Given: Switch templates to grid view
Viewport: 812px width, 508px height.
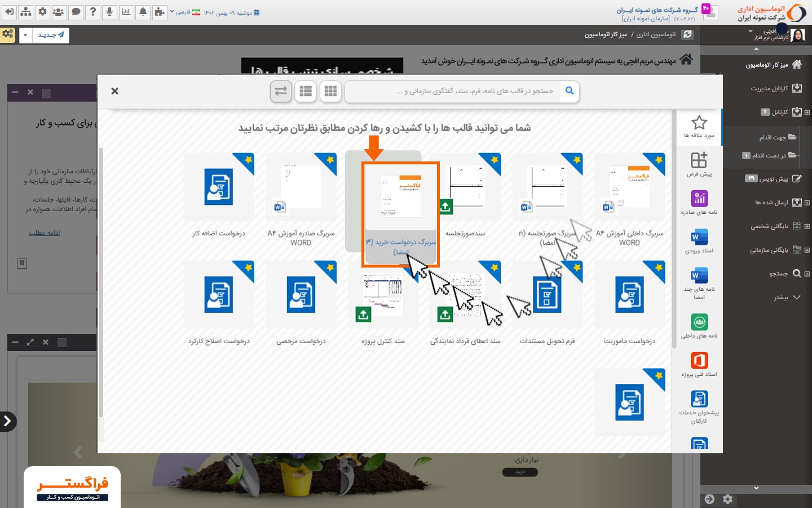Looking at the screenshot, I should (x=331, y=91).
